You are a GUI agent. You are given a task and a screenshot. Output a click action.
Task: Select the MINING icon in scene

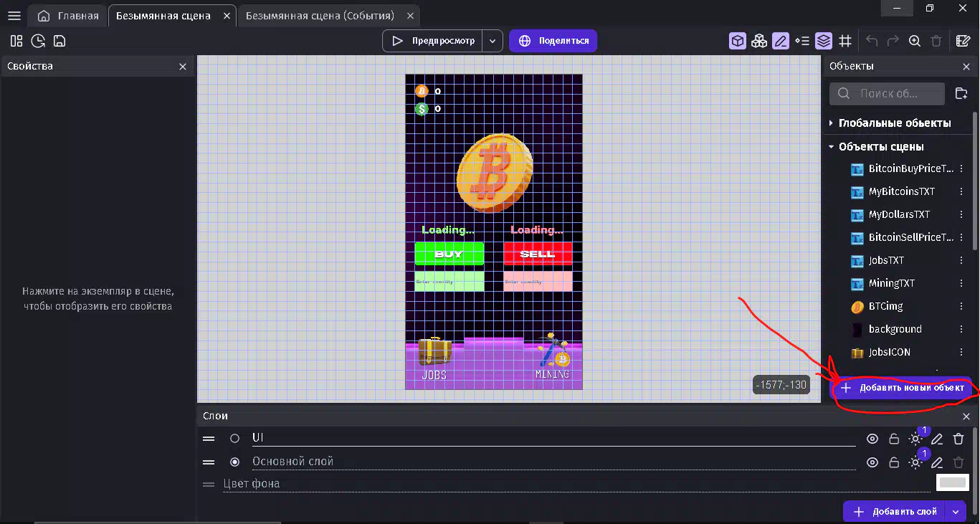tap(553, 350)
